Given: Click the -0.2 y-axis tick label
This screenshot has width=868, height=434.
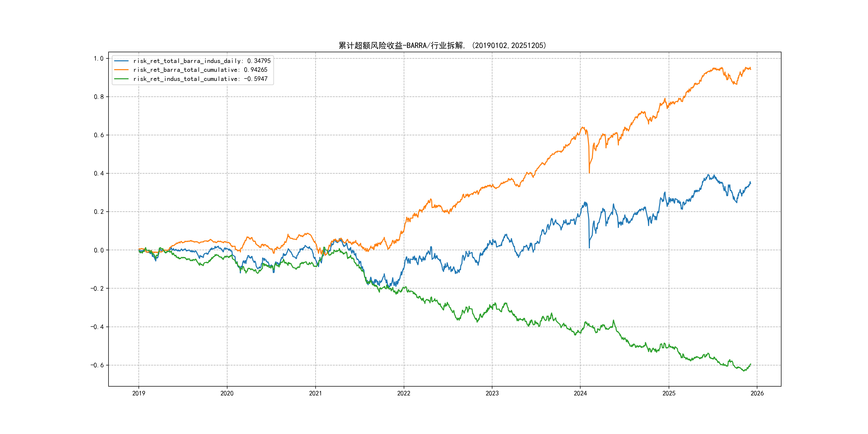Looking at the screenshot, I should point(97,289).
